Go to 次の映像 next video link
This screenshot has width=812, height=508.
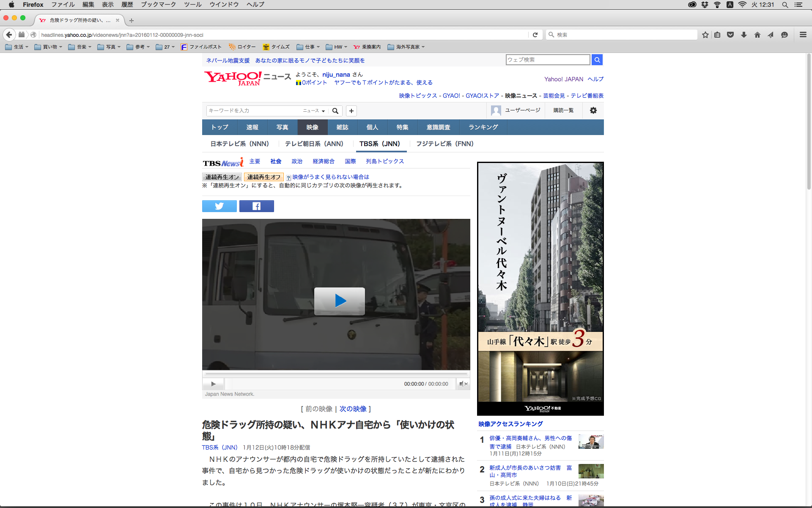point(353,409)
